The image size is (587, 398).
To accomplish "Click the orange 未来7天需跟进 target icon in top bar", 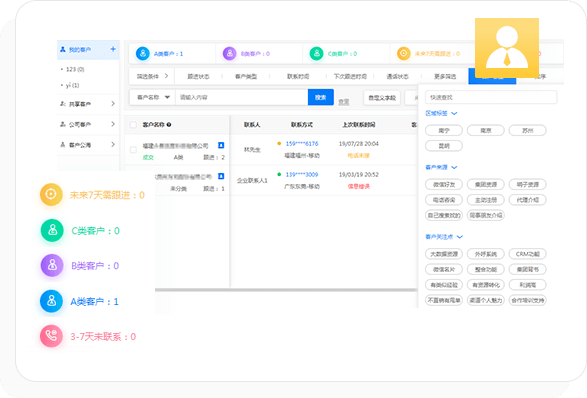I will pos(404,54).
